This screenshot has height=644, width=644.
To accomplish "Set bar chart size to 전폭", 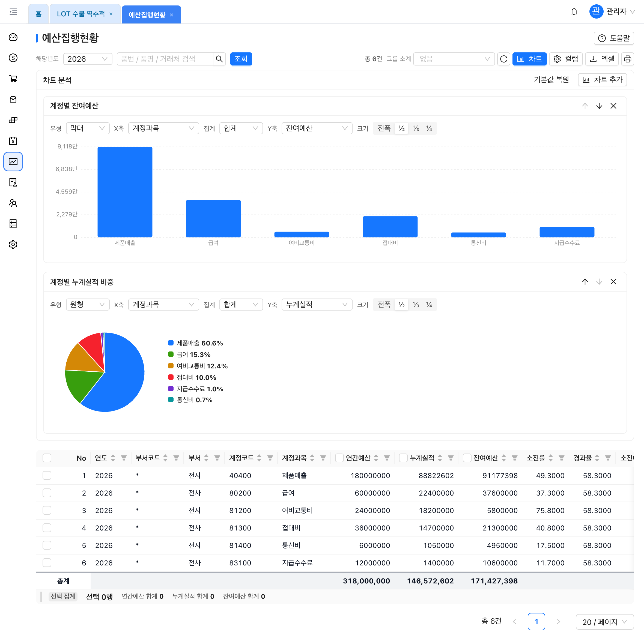I will [x=384, y=128].
